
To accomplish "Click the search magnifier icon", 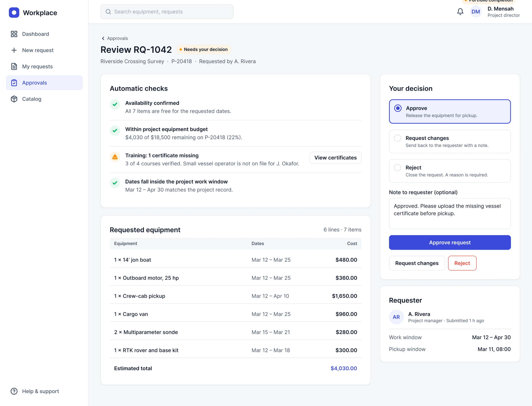I will [108, 12].
